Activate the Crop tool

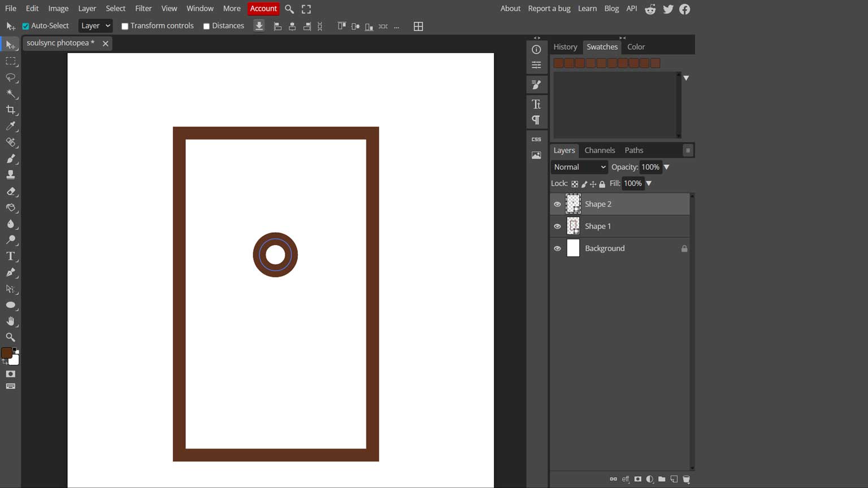coord(10,110)
